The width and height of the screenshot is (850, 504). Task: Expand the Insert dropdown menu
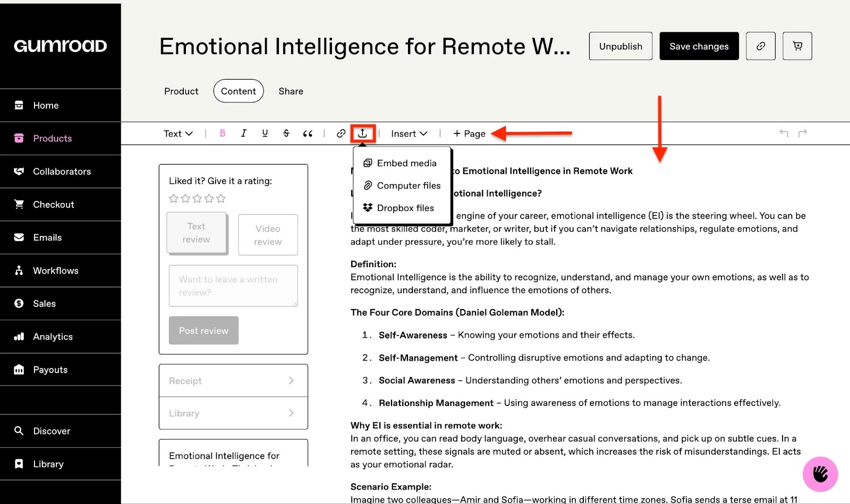coord(409,134)
